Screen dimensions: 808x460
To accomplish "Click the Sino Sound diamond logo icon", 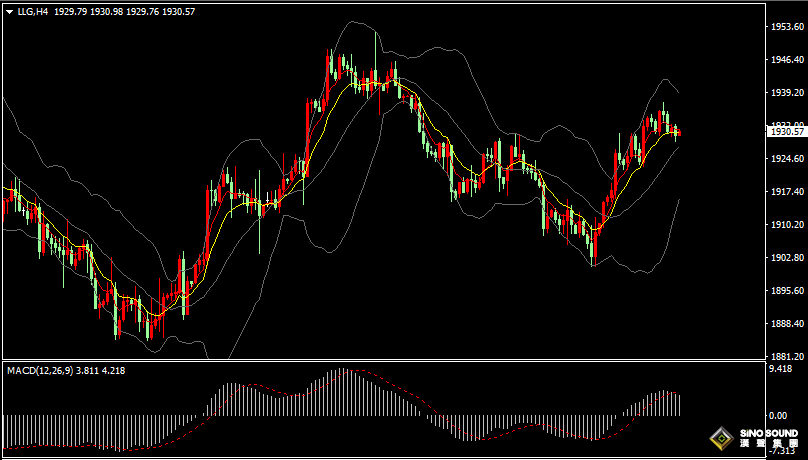I will [x=720, y=439].
